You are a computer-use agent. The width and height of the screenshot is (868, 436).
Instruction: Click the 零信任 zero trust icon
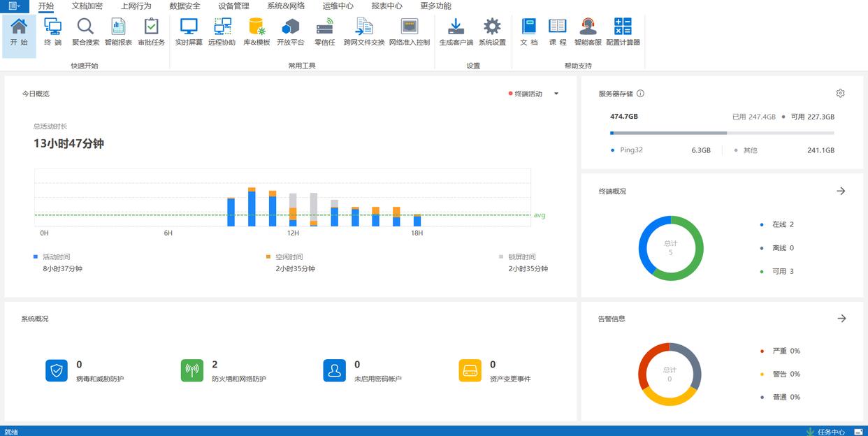click(324, 32)
